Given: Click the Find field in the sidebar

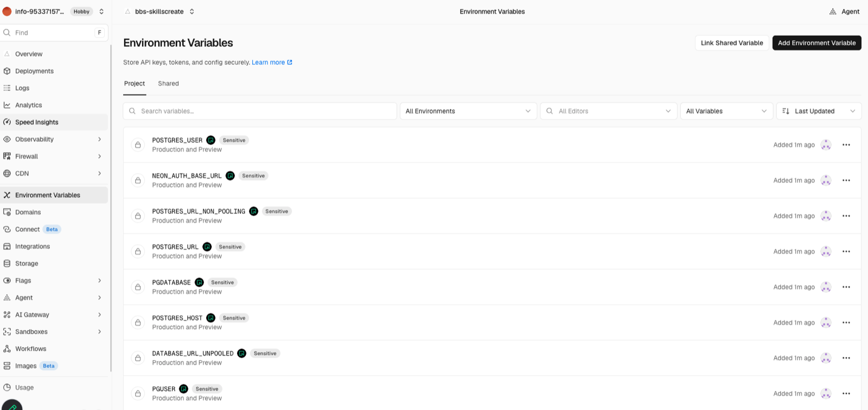Looking at the screenshot, I should pos(54,33).
